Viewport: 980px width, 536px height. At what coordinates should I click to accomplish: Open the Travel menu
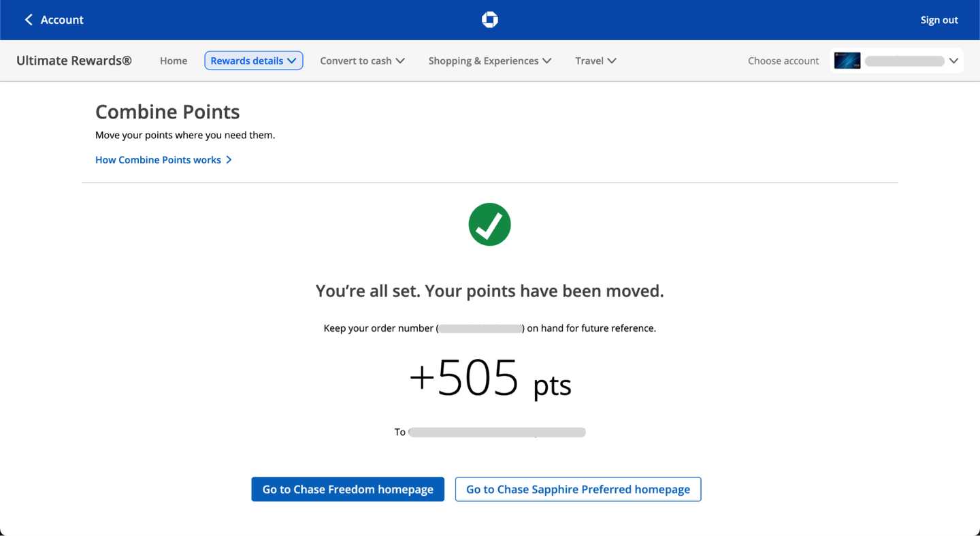pyautogui.click(x=589, y=61)
